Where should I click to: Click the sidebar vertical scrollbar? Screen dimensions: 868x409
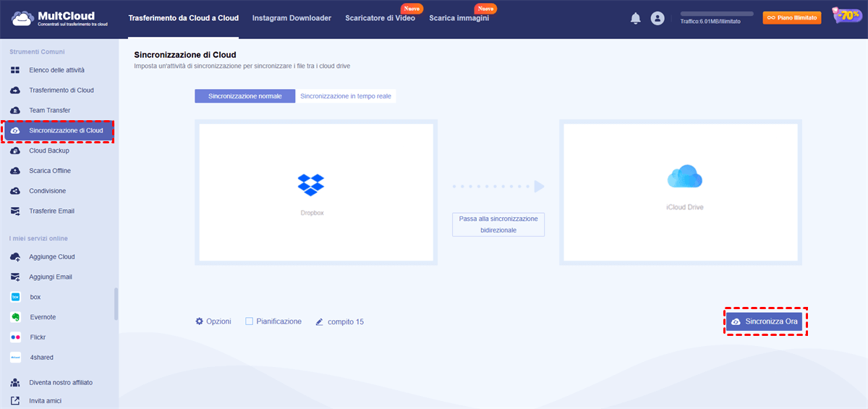click(116, 303)
